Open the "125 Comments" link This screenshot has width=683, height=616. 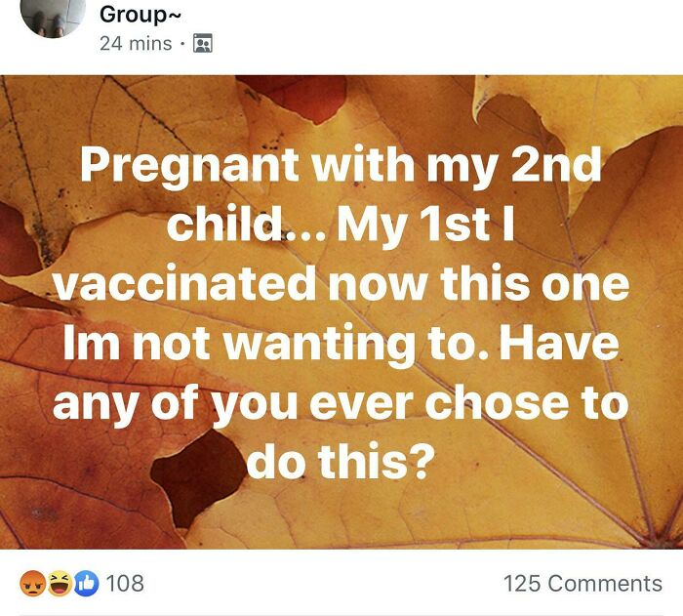pyautogui.click(x=583, y=584)
